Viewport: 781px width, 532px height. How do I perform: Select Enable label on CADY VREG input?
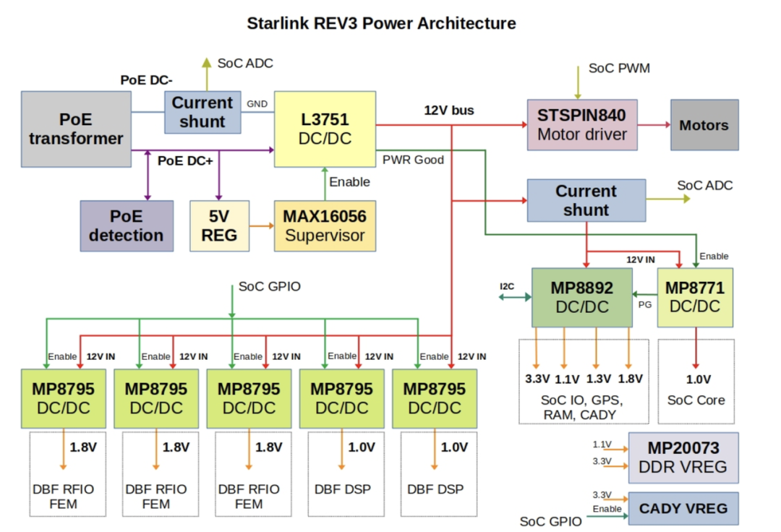[607, 509]
